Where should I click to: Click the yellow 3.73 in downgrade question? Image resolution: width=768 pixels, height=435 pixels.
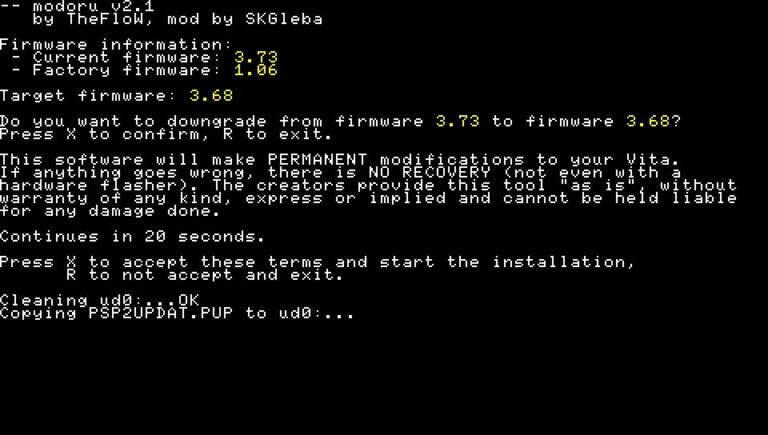pyautogui.click(x=457, y=121)
